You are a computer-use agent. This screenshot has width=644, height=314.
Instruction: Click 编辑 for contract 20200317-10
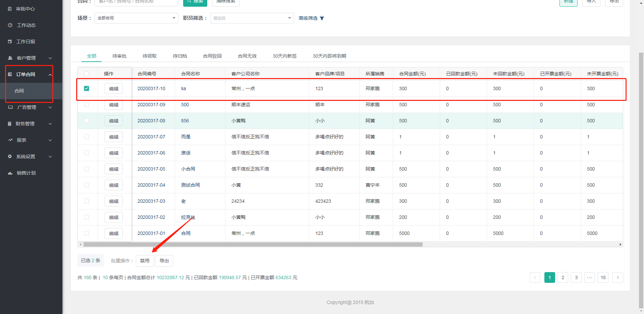(114, 88)
